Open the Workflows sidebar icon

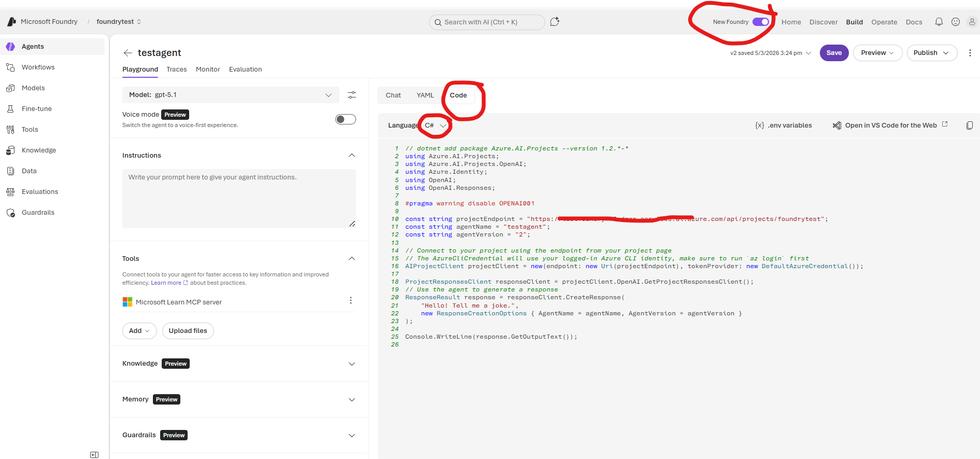[10, 67]
